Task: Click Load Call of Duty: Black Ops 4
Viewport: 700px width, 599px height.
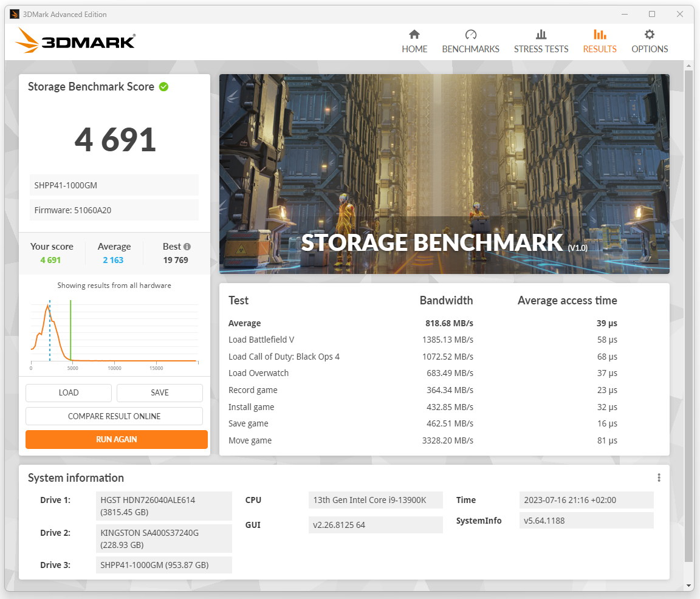Action: point(284,357)
